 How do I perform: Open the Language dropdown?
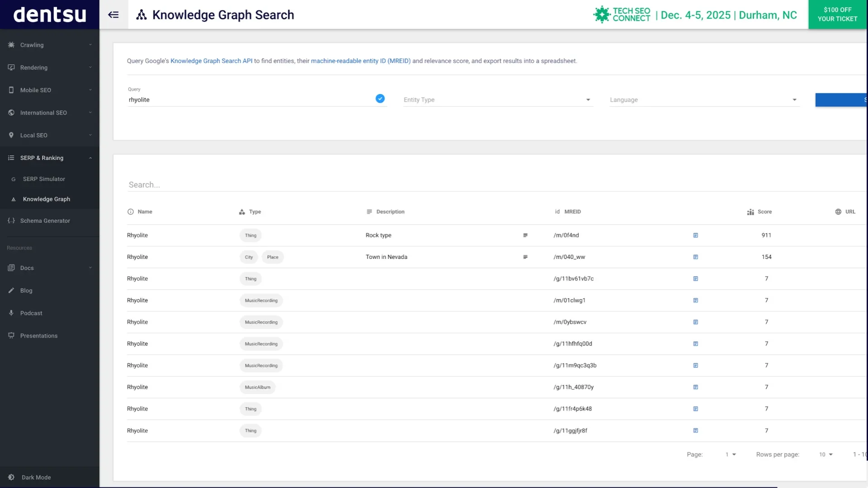pos(703,100)
